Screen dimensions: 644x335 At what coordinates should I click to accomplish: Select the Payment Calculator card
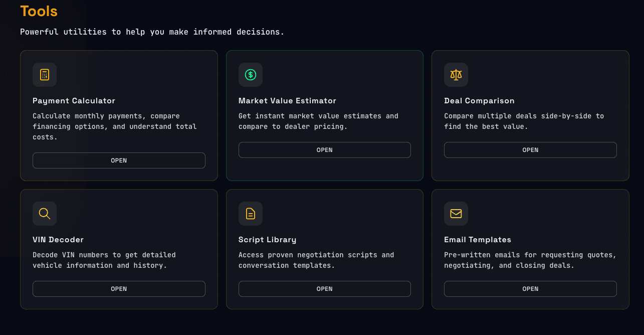[119, 115]
